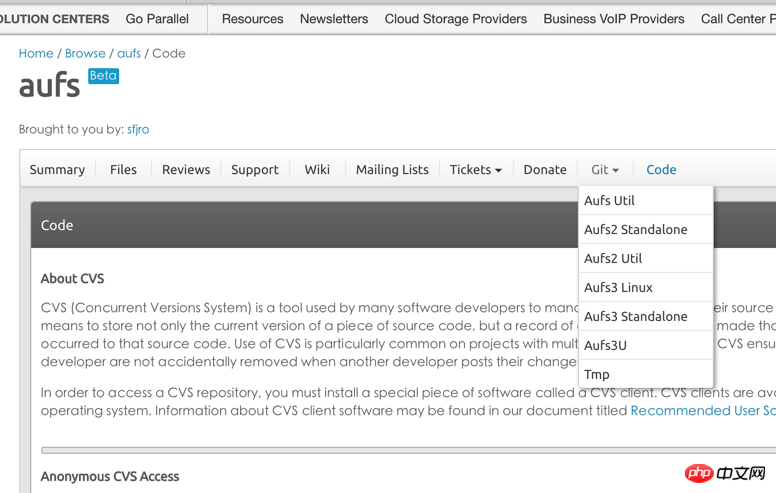Switch to the Summary tab
This screenshot has height=493, width=776.
(x=57, y=170)
